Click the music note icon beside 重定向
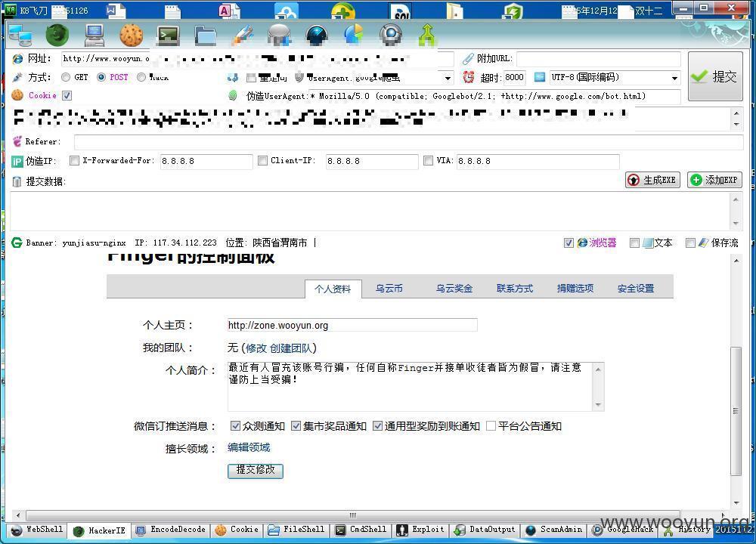Image resolution: width=756 pixels, height=544 pixels. [233, 77]
